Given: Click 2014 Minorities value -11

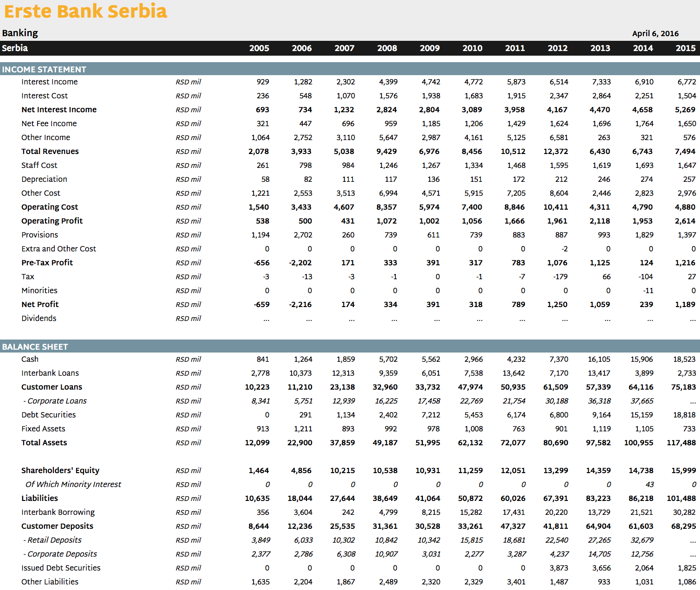Looking at the screenshot, I should click(648, 291).
